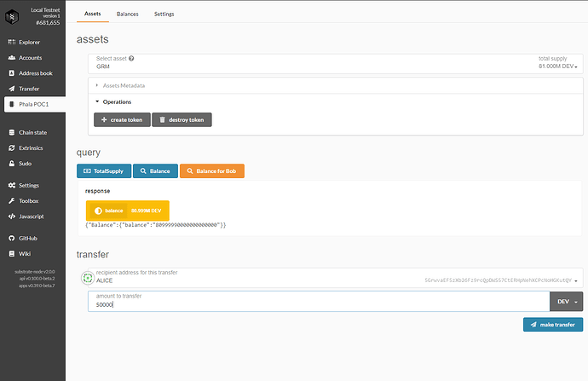Click the make transfer button
Screen dimensions: 588x381
553,325
